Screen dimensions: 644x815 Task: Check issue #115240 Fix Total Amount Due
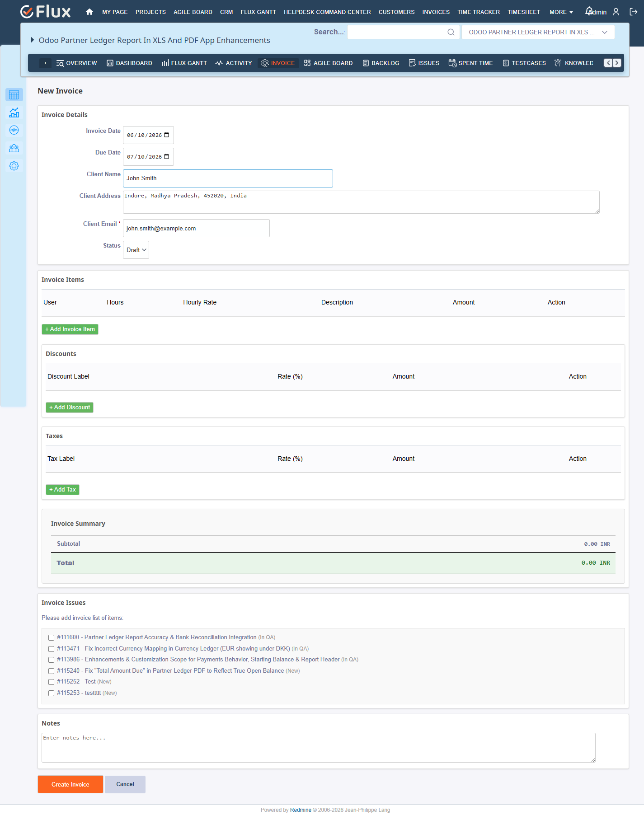coord(52,671)
